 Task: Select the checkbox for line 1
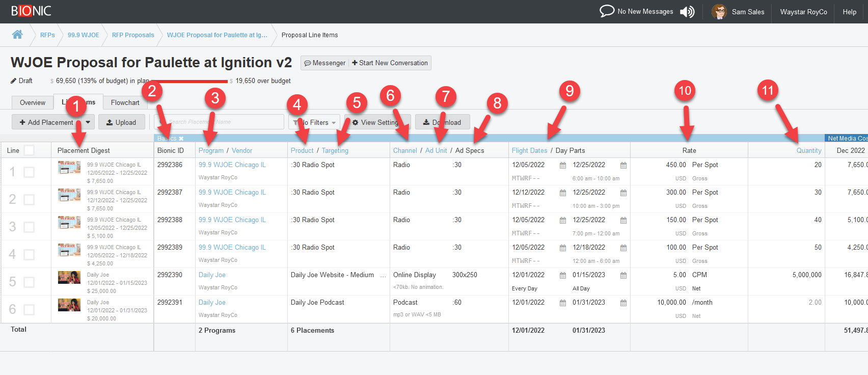(x=29, y=172)
